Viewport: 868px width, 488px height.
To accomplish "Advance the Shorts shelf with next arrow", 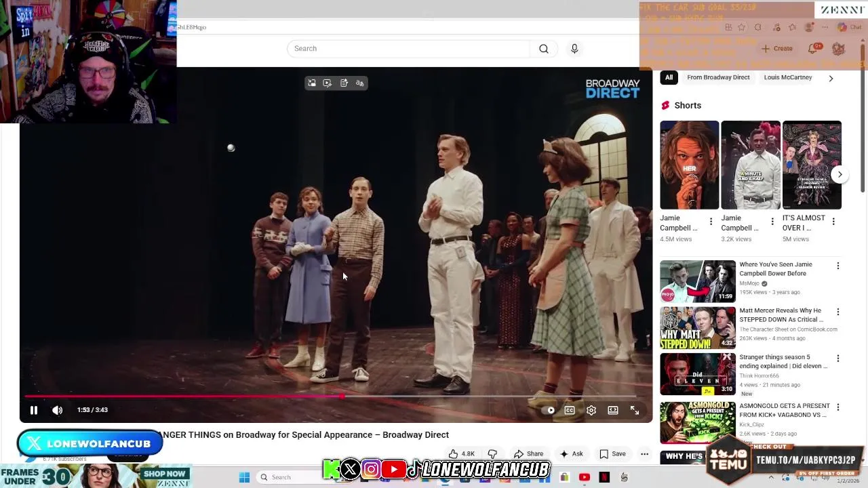I will pyautogui.click(x=840, y=174).
